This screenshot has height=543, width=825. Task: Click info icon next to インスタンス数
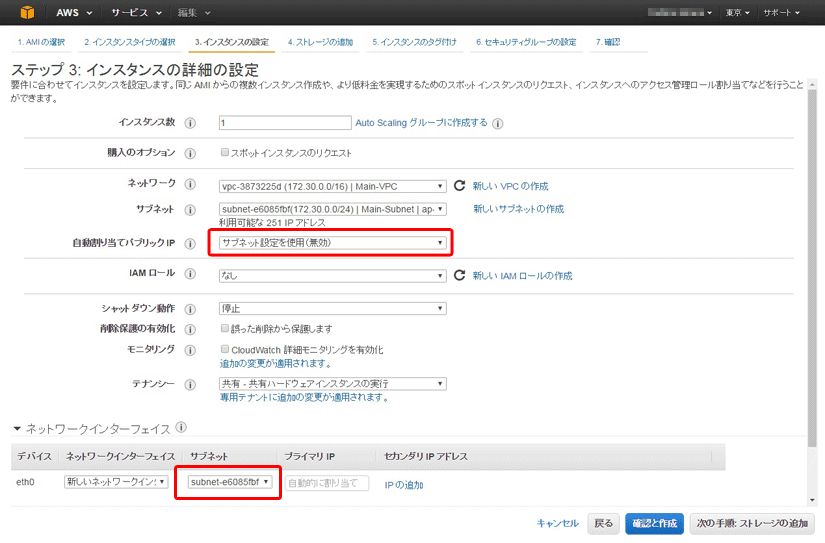click(x=190, y=123)
